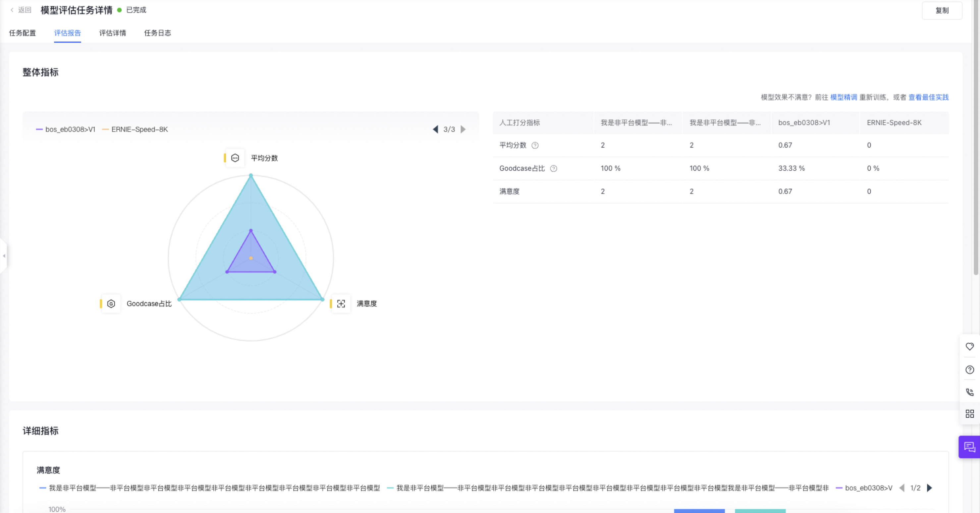The width and height of the screenshot is (980, 513).
Task: Click the 复制 button
Action: pos(942,10)
